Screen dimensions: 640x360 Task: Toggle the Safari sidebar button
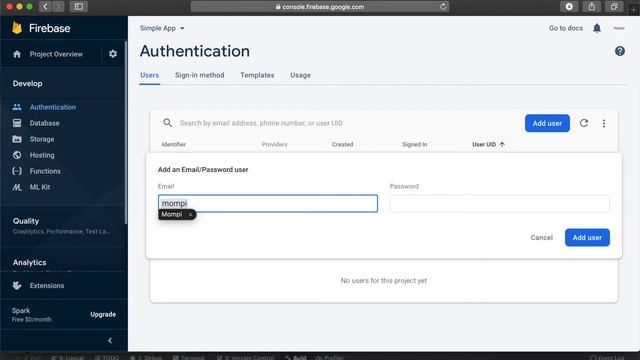79,7
